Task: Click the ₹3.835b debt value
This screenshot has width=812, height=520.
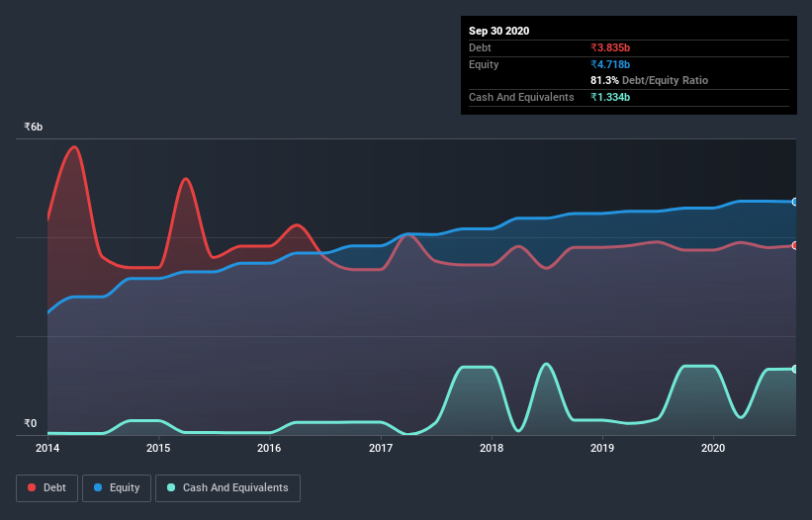Action: click(610, 47)
